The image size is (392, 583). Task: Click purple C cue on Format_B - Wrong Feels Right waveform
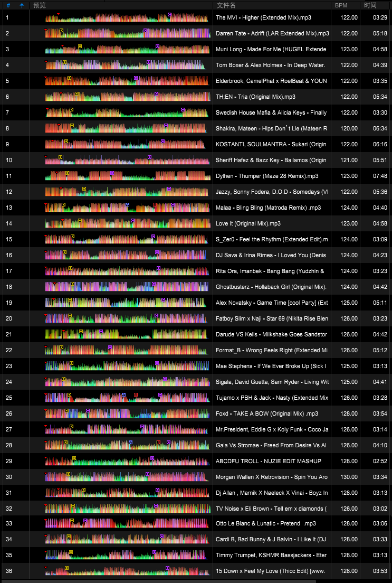[x=110, y=347]
